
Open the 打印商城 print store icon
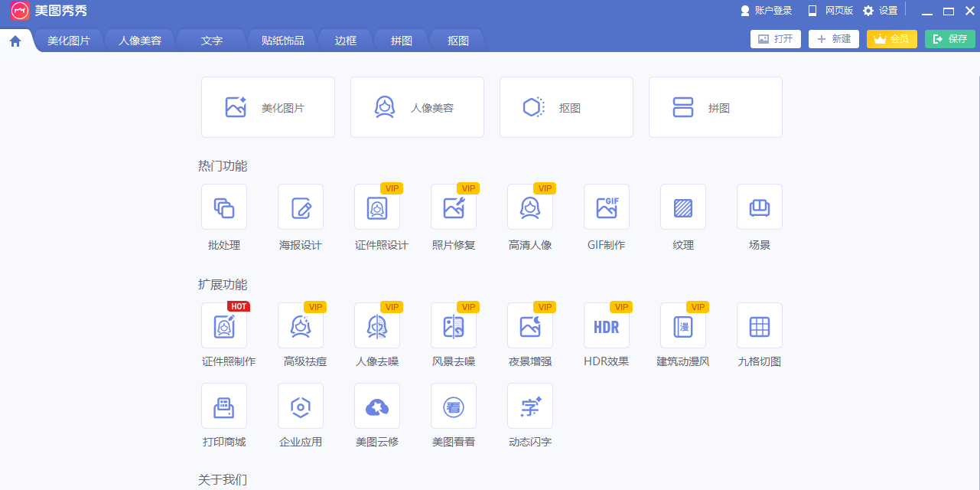click(x=224, y=406)
